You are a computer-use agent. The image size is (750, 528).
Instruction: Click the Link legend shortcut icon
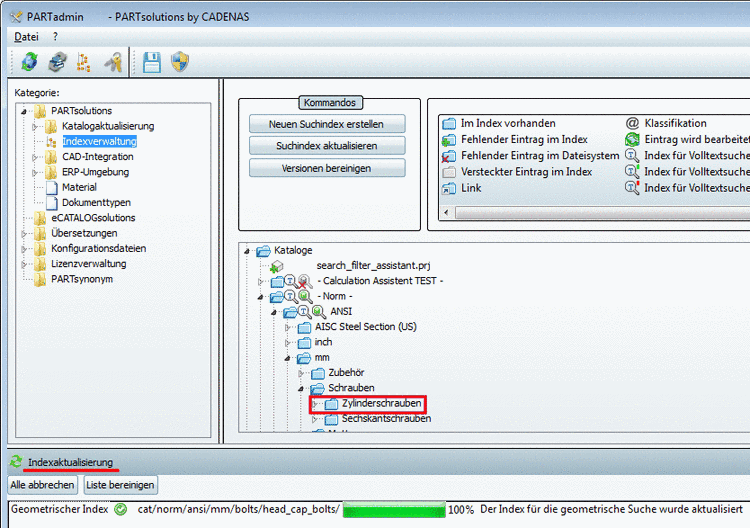[449, 188]
